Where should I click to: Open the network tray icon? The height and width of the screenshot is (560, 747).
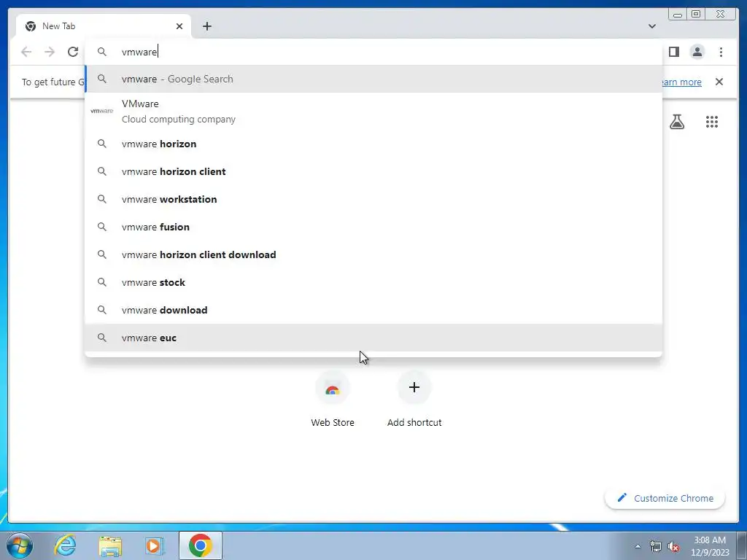pyautogui.click(x=656, y=547)
